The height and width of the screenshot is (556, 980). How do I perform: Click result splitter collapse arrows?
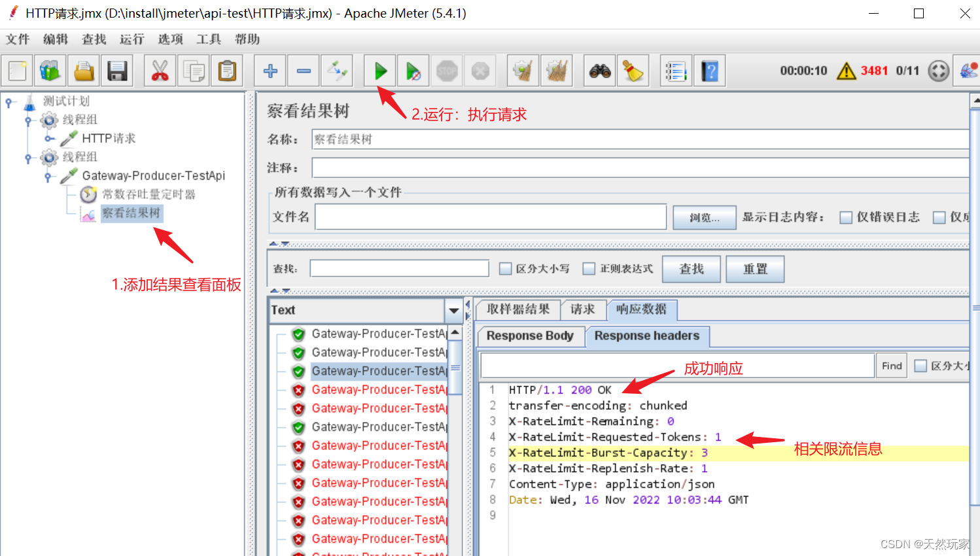(468, 310)
